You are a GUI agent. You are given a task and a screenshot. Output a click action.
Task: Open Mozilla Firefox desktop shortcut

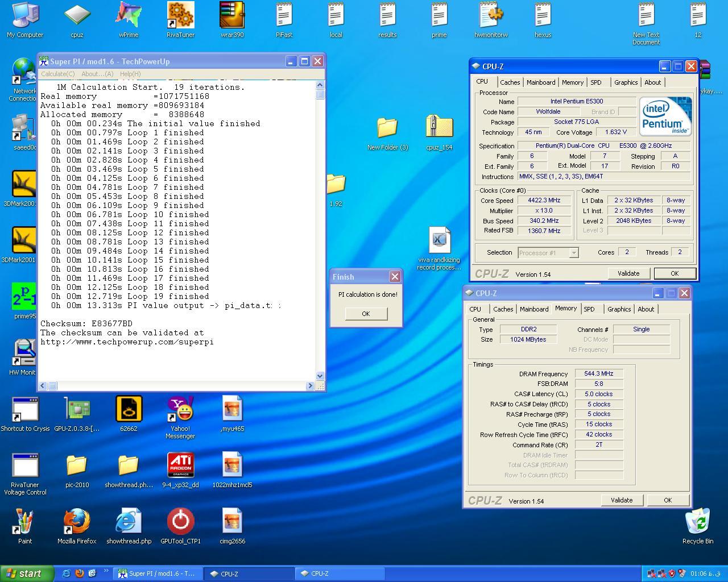click(77, 526)
